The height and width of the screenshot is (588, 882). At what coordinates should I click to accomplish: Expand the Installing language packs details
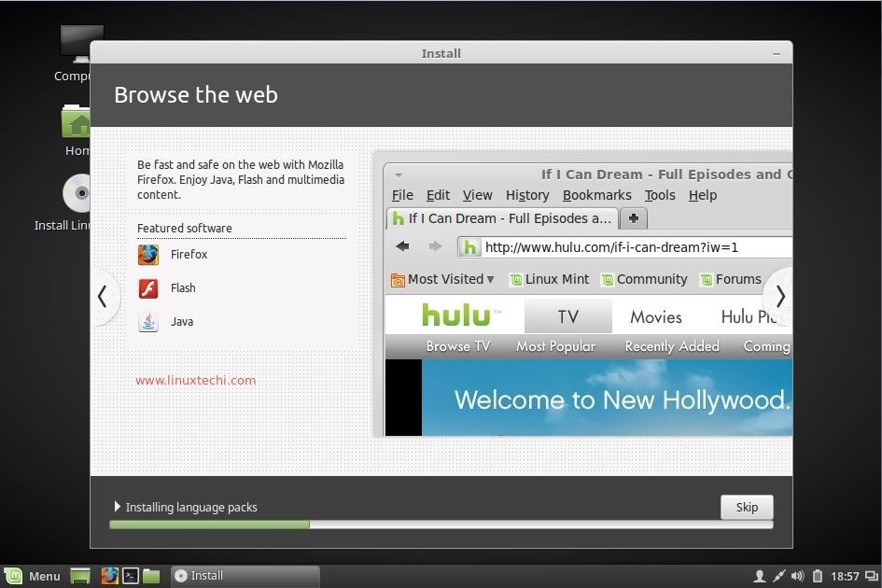pos(117,507)
